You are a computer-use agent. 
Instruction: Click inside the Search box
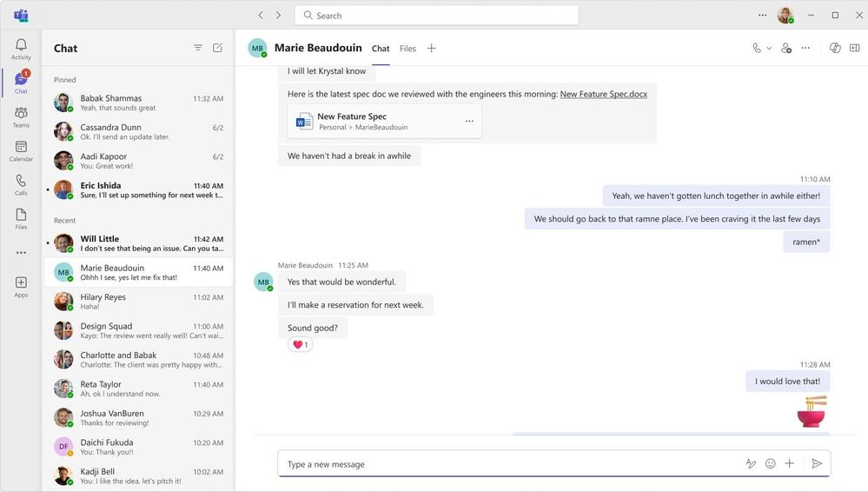(x=437, y=16)
